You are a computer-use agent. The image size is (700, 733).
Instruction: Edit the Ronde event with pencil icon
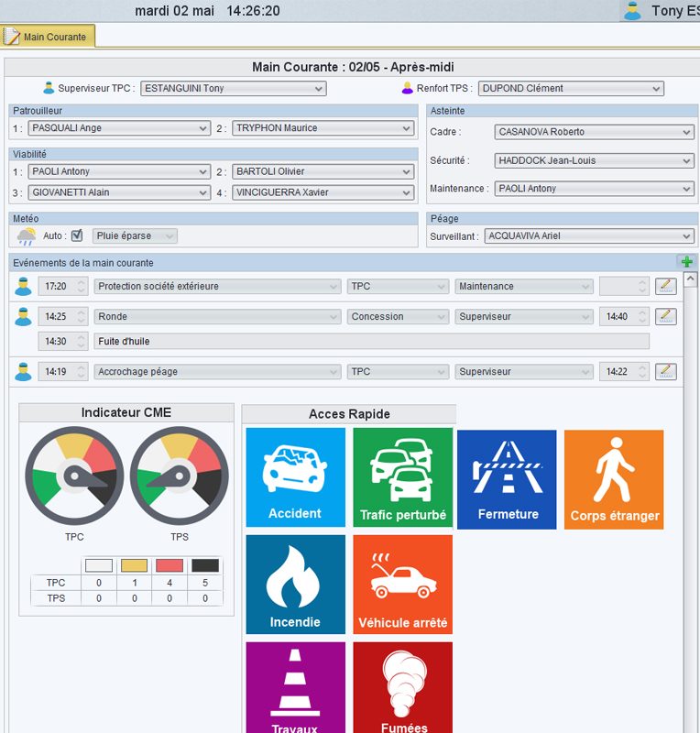[666, 317]
